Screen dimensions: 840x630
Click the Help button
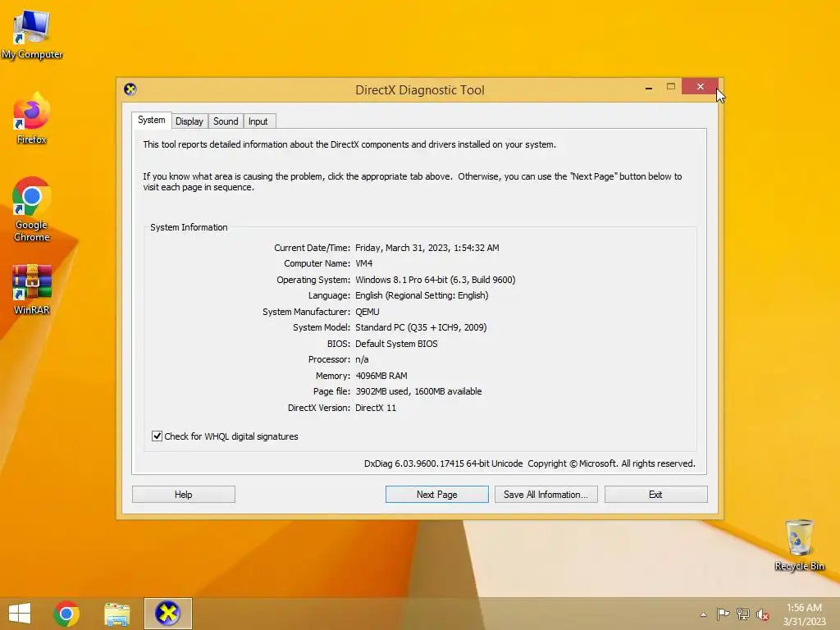tap(183, 495)
